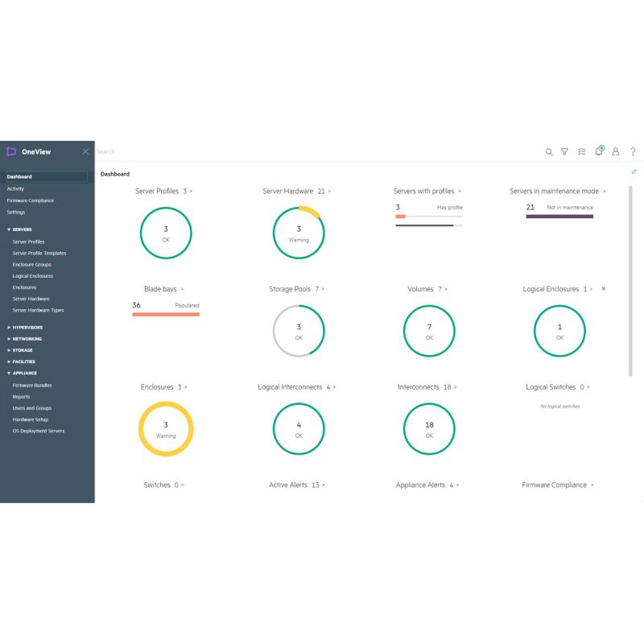Image resolution: width=644 pixels, height=644 pixels.
Task: Open the filter funnel icon
Action: coord(564,151)
